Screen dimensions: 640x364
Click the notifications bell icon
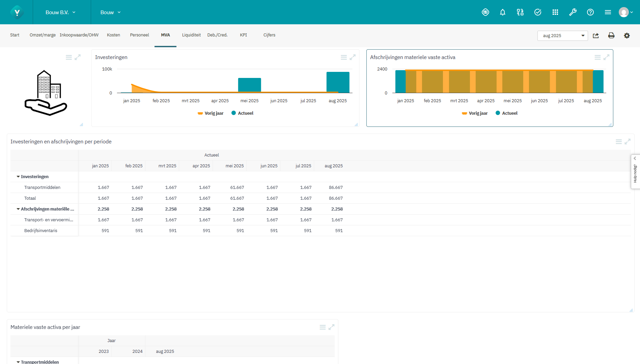coord(502,12)
